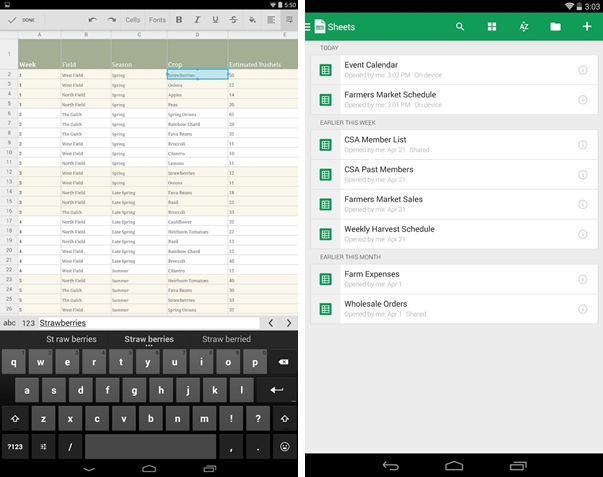Tap Back in right screen navigation bar
Image resolution: width=603 pixels, height=477 pixels.
pyautogui.click(x=391, y=466)
